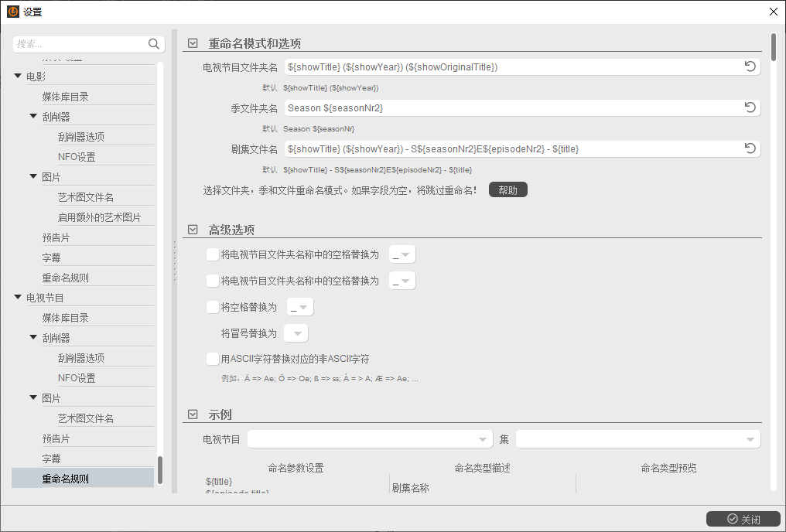Click the splitter handle between panels
786x532 pixels.
tap(174, 261)
